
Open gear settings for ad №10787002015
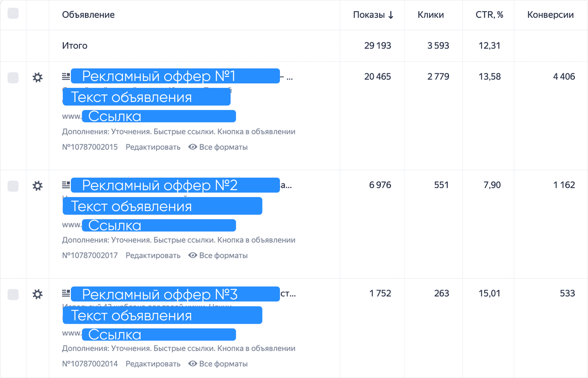37,77
